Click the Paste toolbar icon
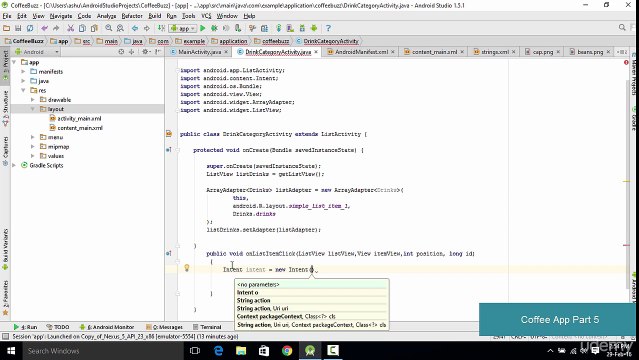639x360 pixels. [94, 28]
